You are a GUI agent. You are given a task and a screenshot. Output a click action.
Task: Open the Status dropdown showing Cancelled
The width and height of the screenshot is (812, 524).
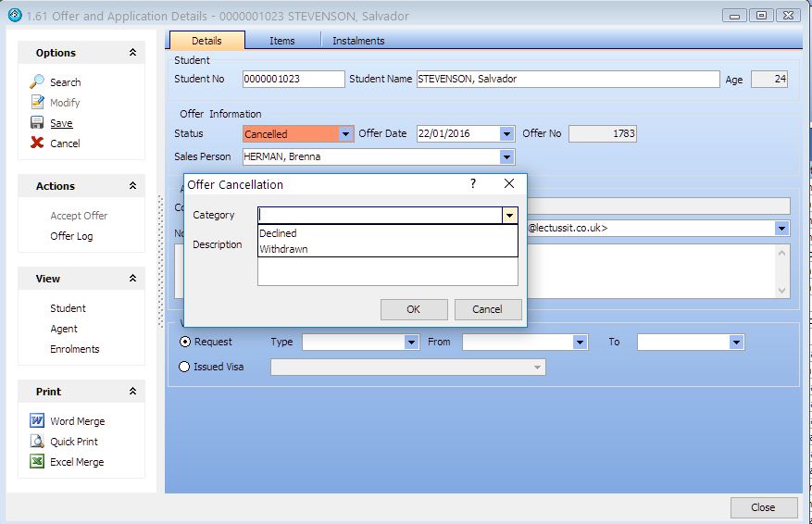point(345,134)
